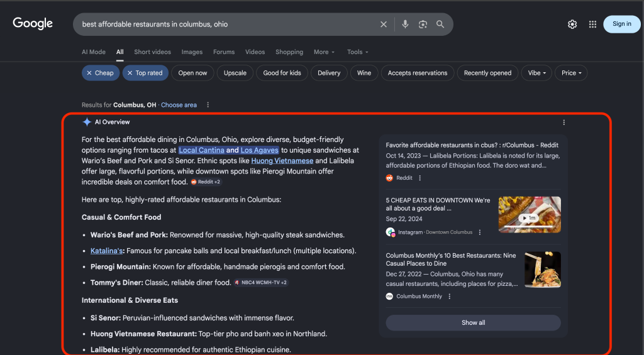Click the Reddit source icon
Screen dimensions: 644x355
389,178
